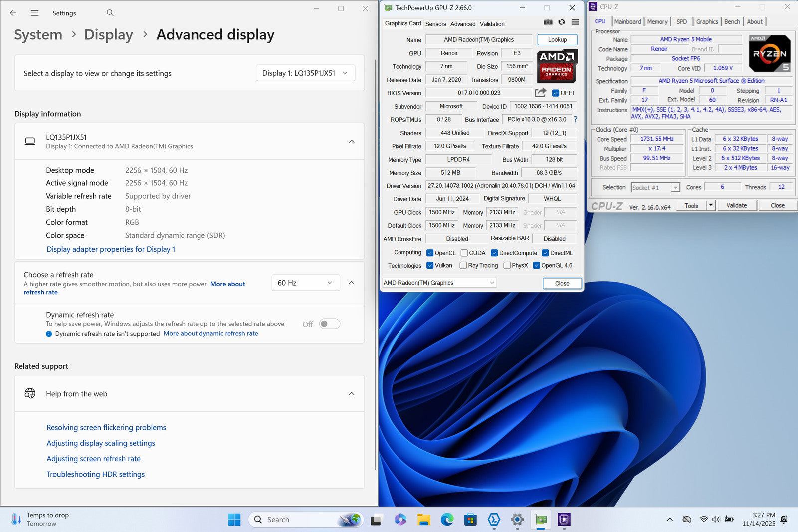Open the GPU-Z hamburger menu
This screenshot has width=798, height=532.
point(575,22)
